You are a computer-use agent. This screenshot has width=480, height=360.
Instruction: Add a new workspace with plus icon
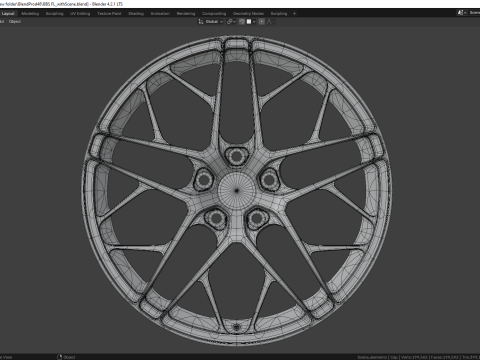point(294,14)
